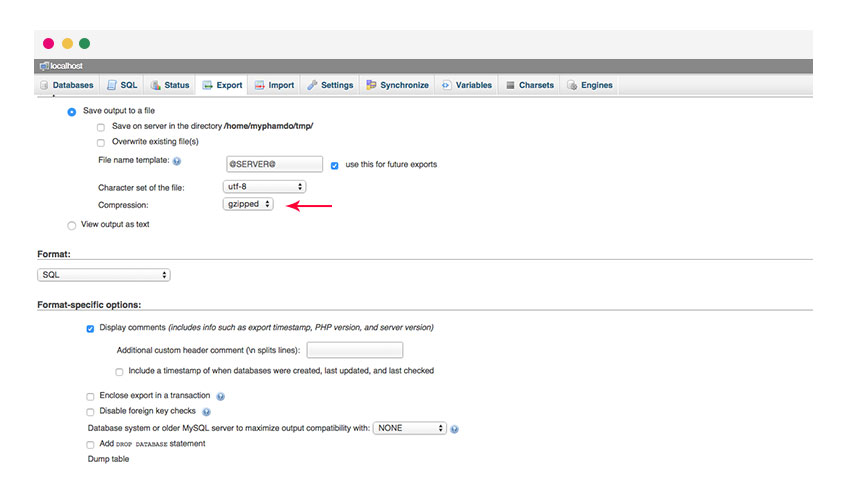Image resolution: width=850 pixels, height=500 pixels.
Task: Open the compatibility dropdown showing NONE
Action: pos(410,428)
